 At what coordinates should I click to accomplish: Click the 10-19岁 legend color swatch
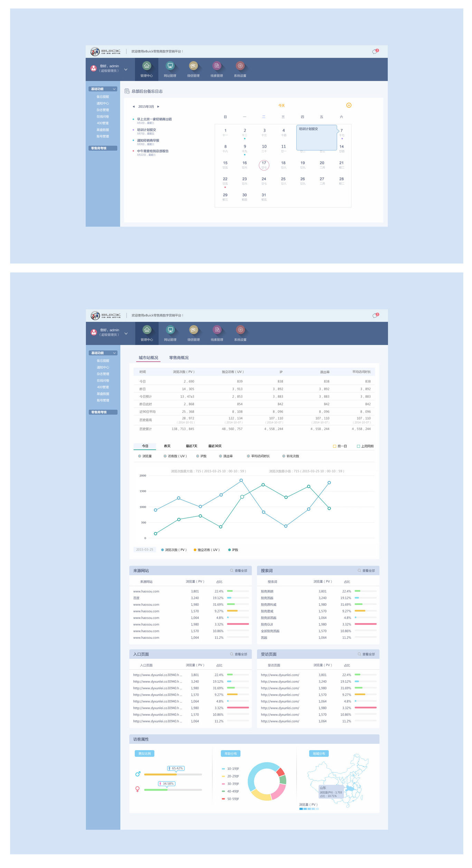(223, 769)
